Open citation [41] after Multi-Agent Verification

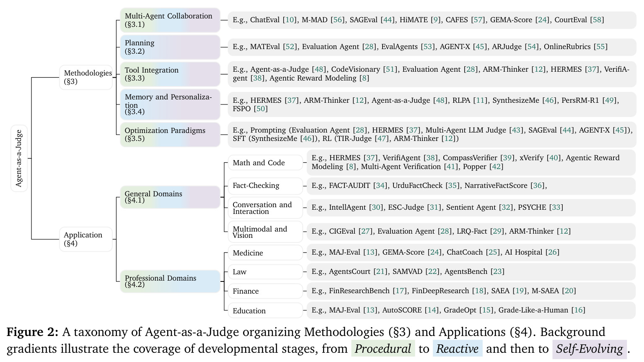[x=451, y=167]
